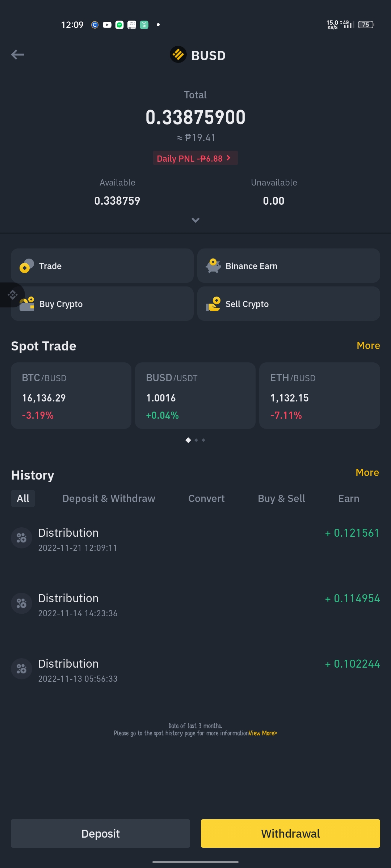Tap the BUSD coin logo

tap(178, 55)
